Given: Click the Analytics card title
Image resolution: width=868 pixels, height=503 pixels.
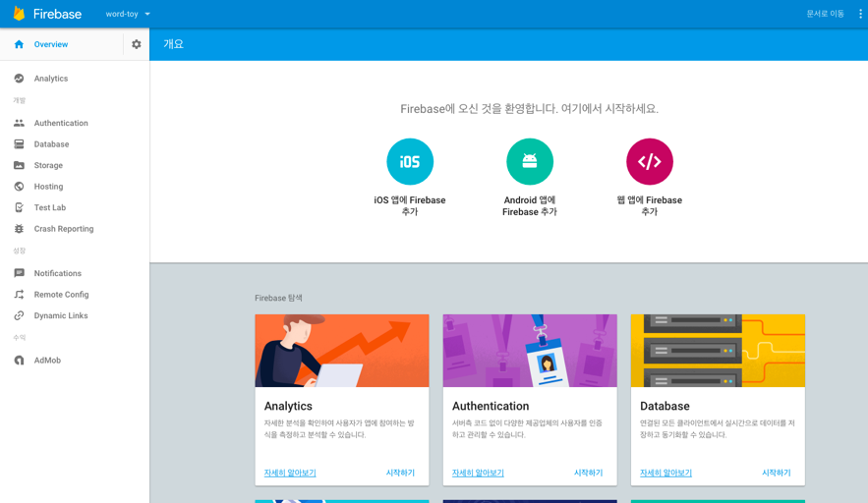Looking at the screenshot, I should click(x=288, y=406).
